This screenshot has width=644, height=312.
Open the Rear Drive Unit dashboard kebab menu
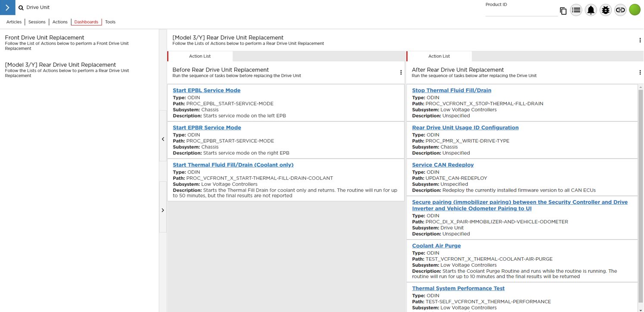pyautogui.click(x=640, y=40)
